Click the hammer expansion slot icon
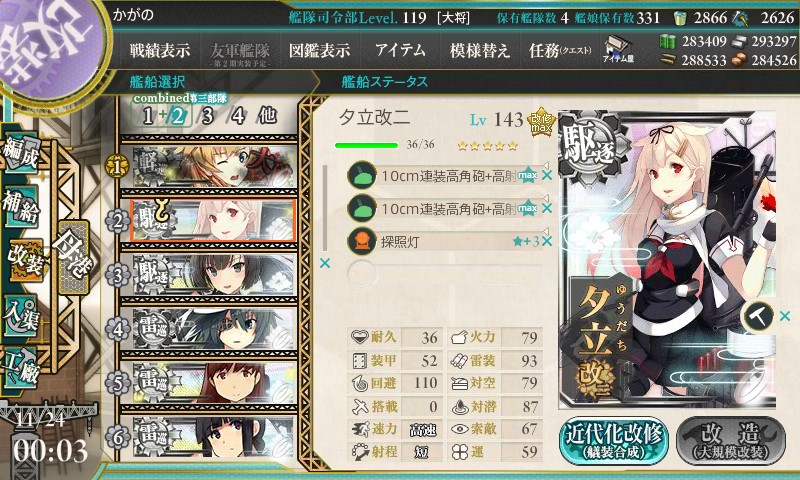Image resolution: width=800 pixels, height=480 pixels. click(x=757, y=316)
